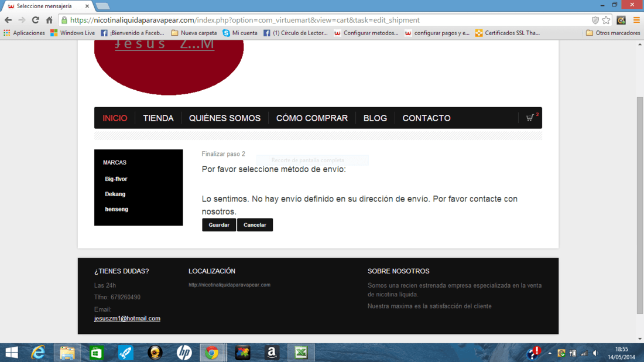Click the volume icon in system tray
Screen dimensions: 644x362
pyautogui.click(x=596, y=353)
